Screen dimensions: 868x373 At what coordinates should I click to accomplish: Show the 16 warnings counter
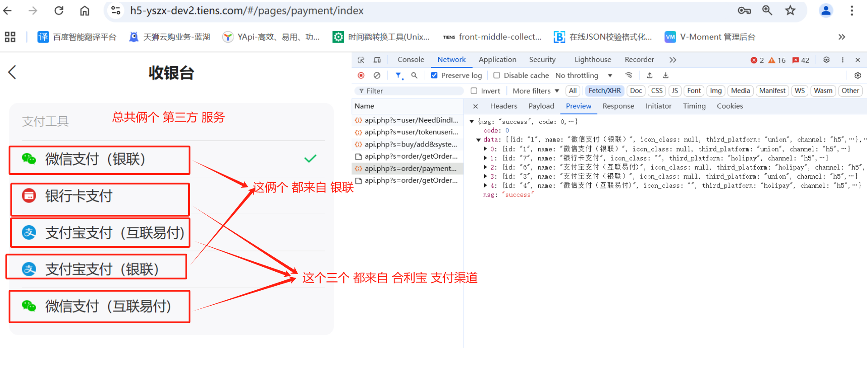coord(777,60)
